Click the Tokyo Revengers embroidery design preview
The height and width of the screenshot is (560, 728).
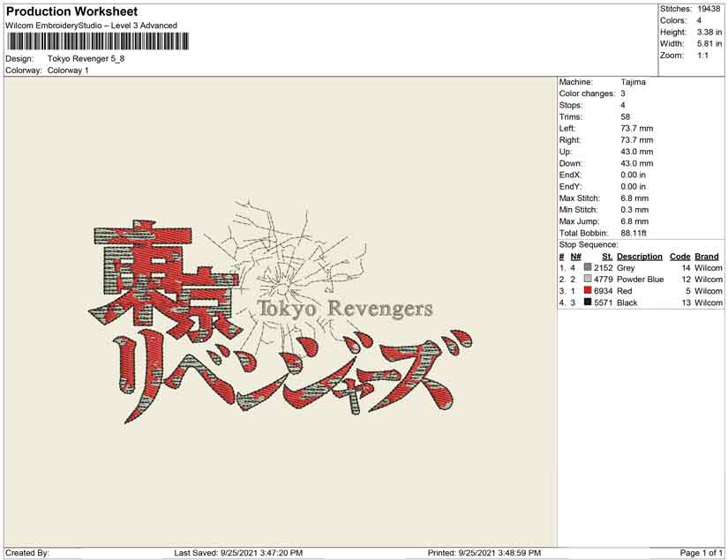pos(281,312)
